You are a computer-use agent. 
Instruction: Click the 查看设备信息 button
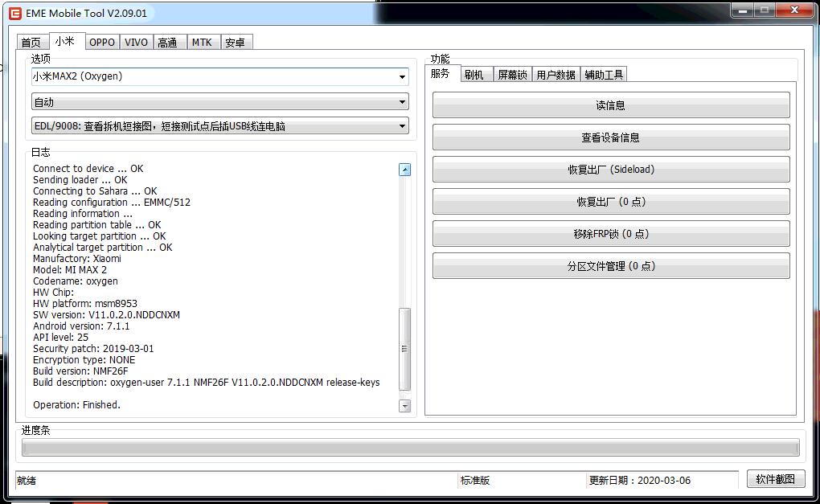click(x=611, y=137)
